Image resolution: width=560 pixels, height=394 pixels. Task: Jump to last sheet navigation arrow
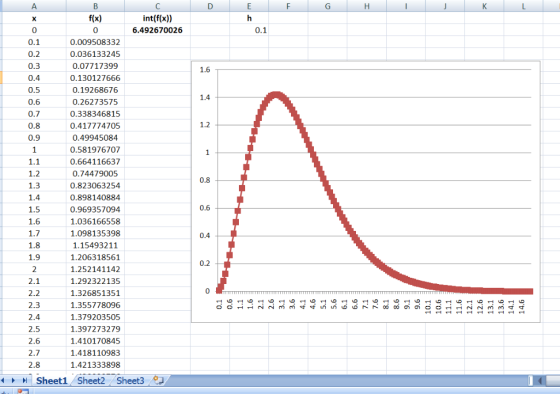[25, 381]
